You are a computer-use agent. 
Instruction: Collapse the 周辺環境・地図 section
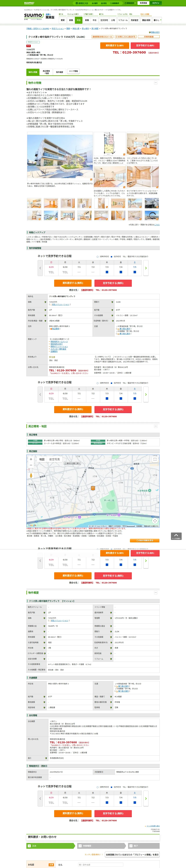[x=156, y=426]
